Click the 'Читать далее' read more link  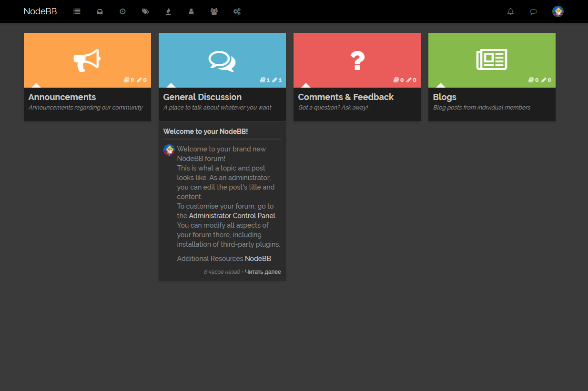(263, 272)
